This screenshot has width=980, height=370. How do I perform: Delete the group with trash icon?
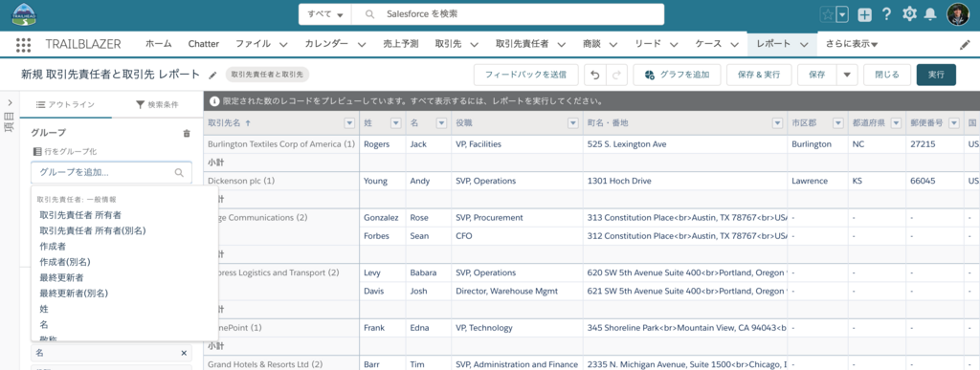tap(187, 133)
